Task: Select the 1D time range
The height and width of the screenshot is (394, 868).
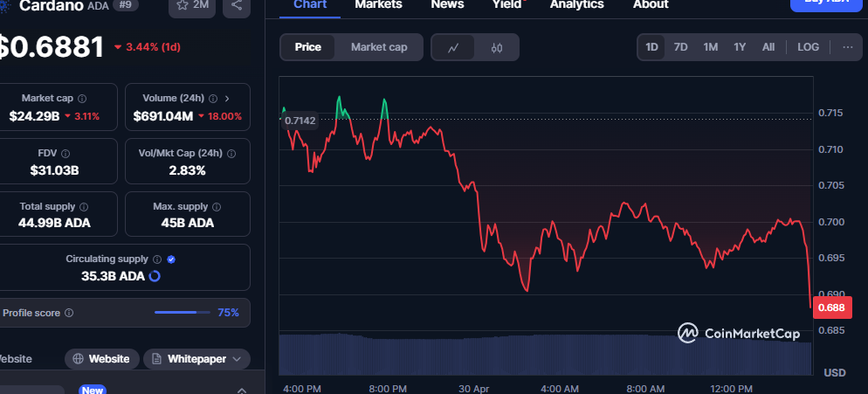Action: pyautogui.click(x=651, y=47)
